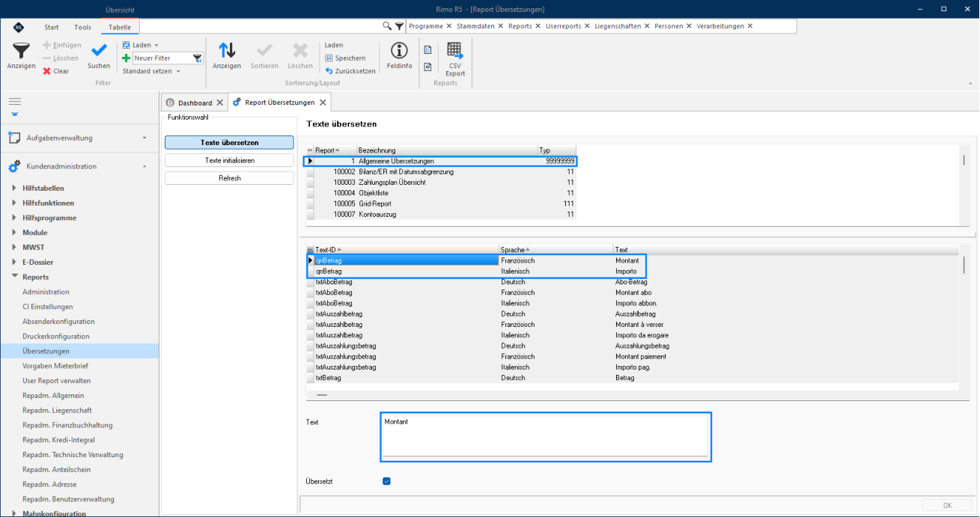Click the R5 application logo icon
The width and height of the screenshot is (980, 517).
(19, 27)
